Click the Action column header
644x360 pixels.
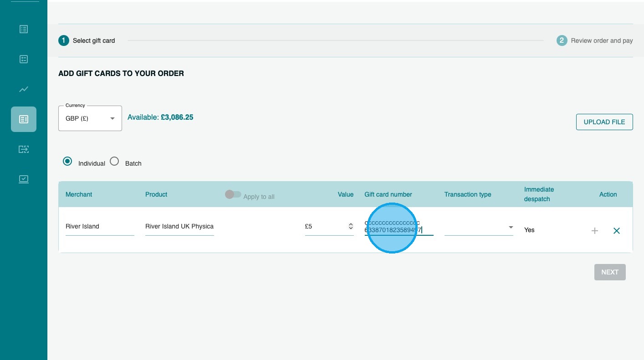click(x=608, y=194)
